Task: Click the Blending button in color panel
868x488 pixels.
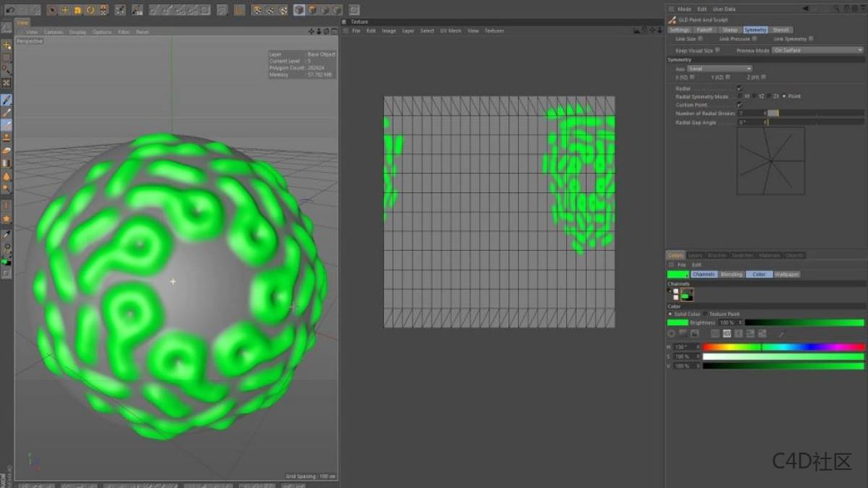Action: [731, 275]
